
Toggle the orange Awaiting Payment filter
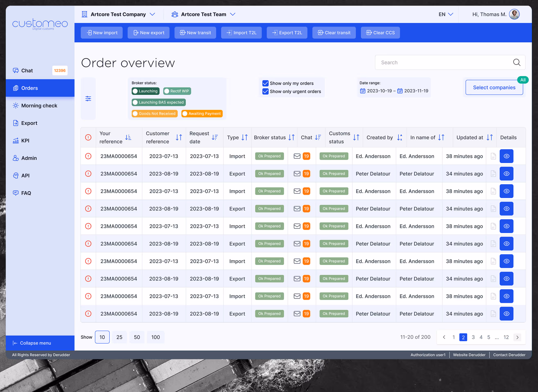coord(202,114)
